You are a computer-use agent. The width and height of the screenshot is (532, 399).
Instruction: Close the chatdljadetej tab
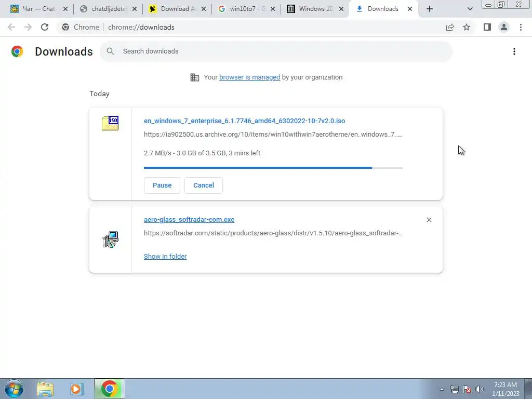[x=135, y=9]
